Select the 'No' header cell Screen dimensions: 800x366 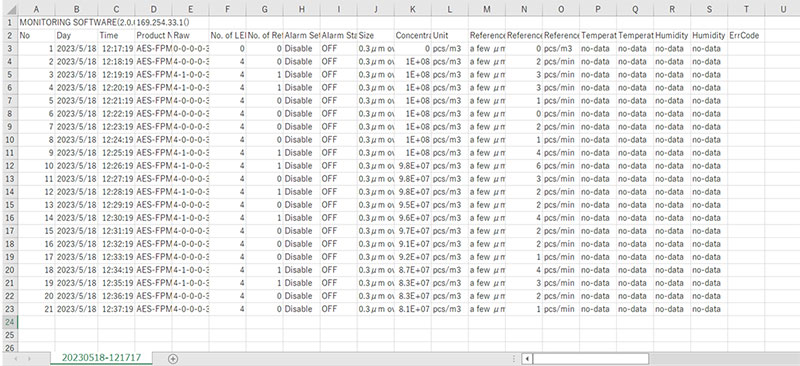click(x=36, y=36)
